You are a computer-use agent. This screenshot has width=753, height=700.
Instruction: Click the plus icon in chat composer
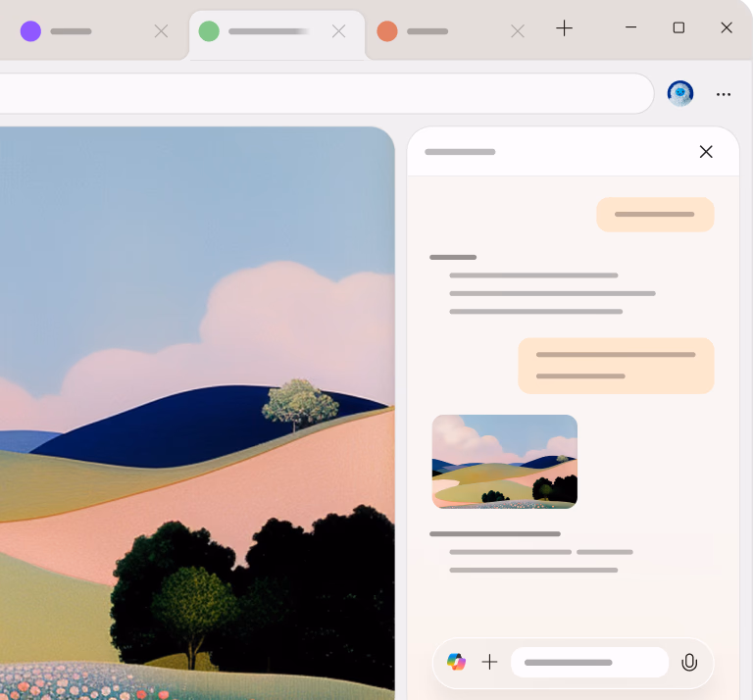(489, 662)
